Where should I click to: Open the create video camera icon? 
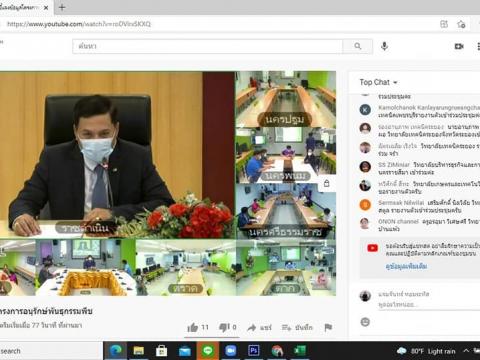tap(459, 46)
